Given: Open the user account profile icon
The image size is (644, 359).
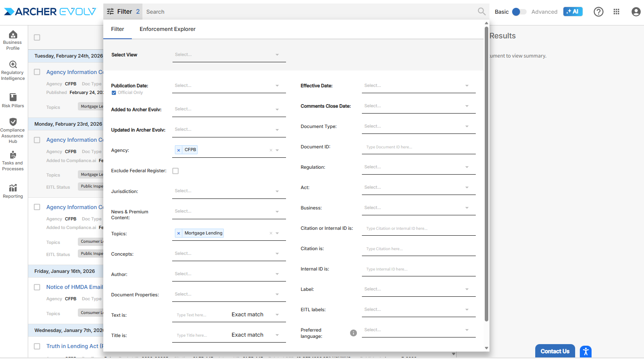Looking at the screenshot, I should point(636,12).
